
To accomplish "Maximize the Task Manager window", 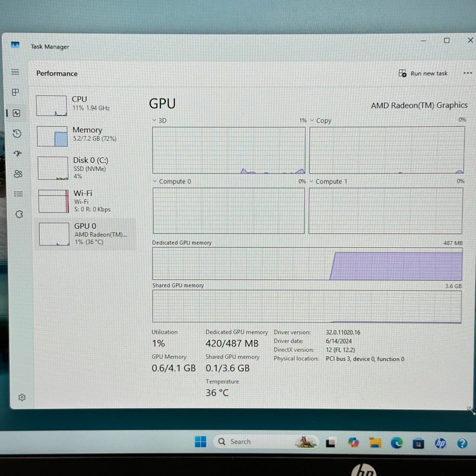I will pyautogui.click(x=446, y=40).
